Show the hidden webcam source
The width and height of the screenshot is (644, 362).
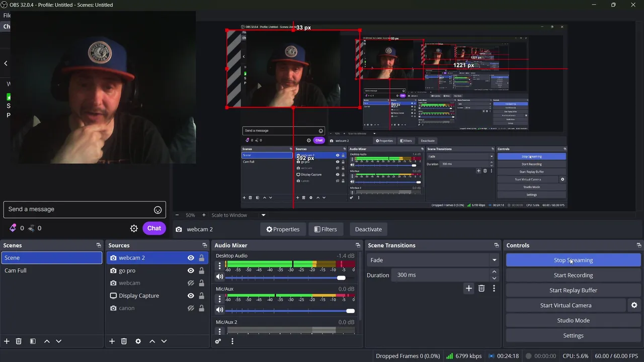[191, 283]
